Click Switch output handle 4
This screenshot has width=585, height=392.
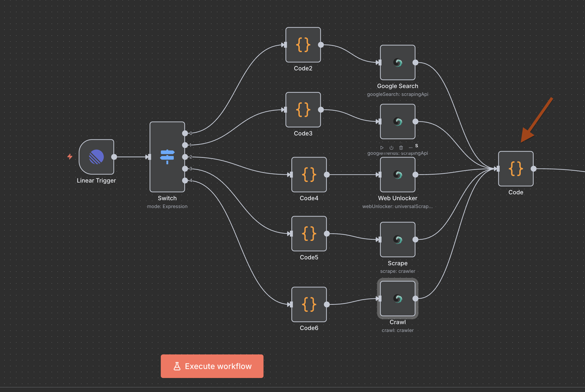[x=185, y=180]
